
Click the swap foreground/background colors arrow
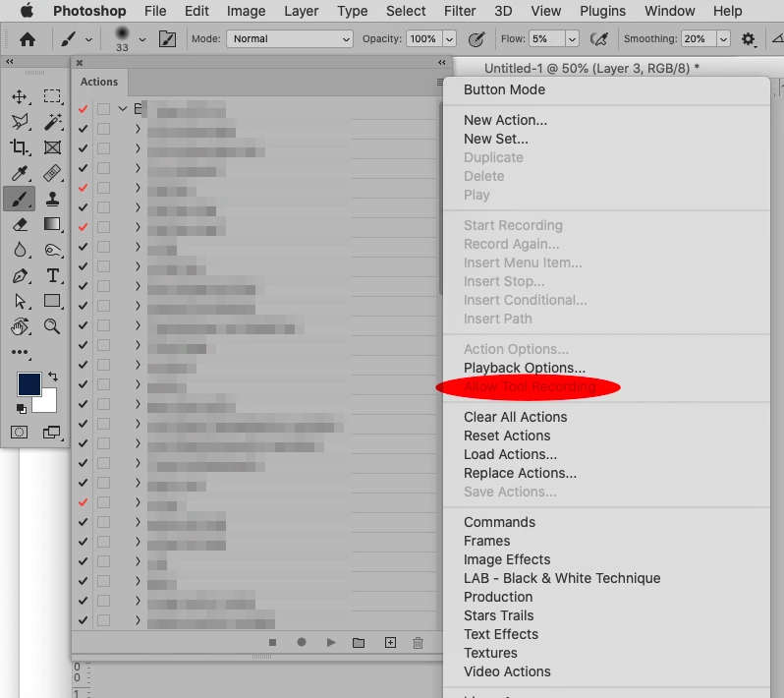point(53,376)
